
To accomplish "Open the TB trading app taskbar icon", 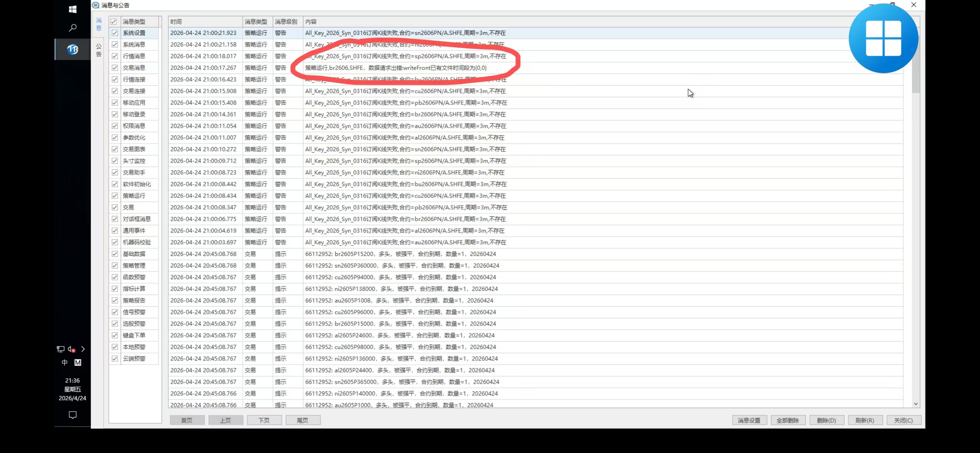I will point(72,49).
